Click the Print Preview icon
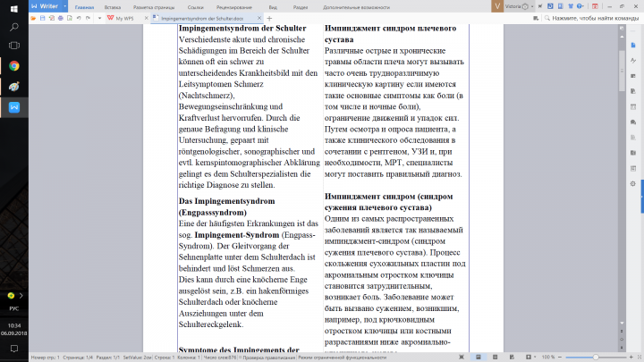Viewport: 644px width, 362px height. point(70,18)
